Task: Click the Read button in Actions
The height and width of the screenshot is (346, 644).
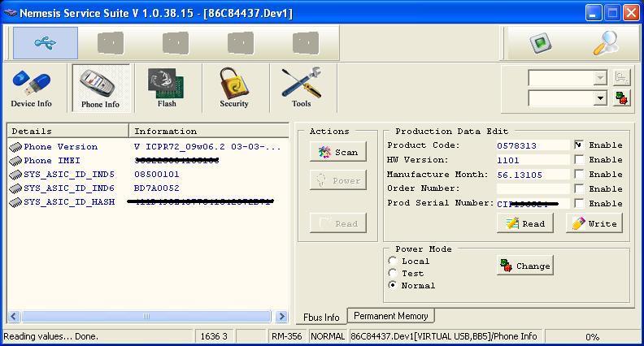Action: pyautogui.click(x=338, y=223)
